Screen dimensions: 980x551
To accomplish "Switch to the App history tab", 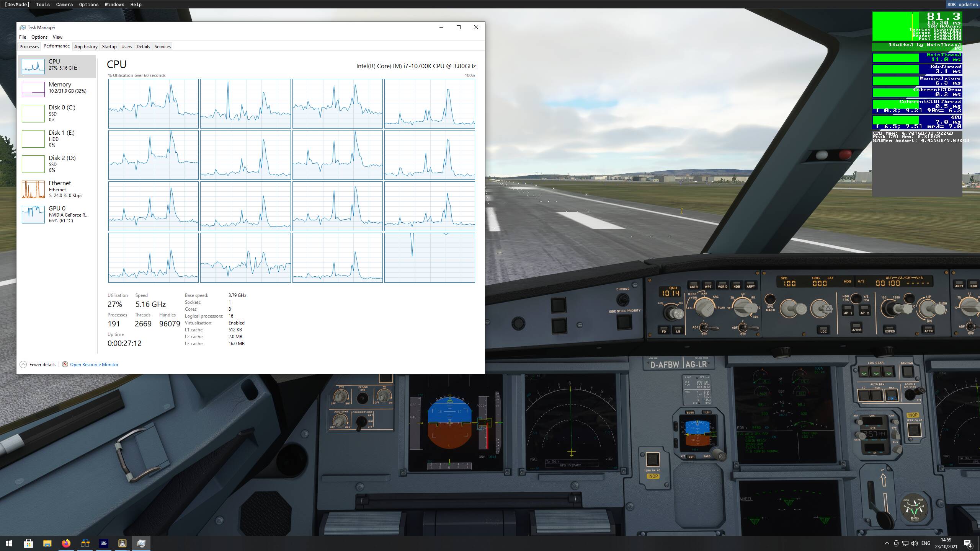I will pos(86,47).
